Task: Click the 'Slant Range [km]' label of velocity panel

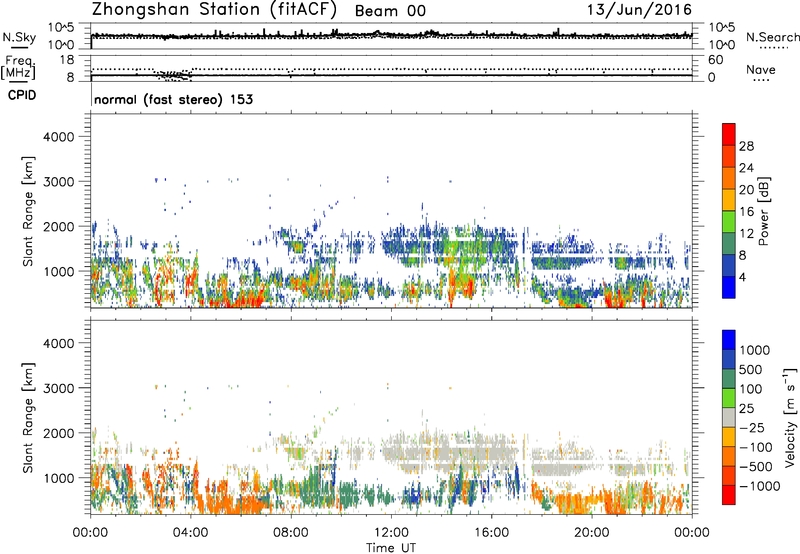Action: pyautogui.click(x=28, y=418)
